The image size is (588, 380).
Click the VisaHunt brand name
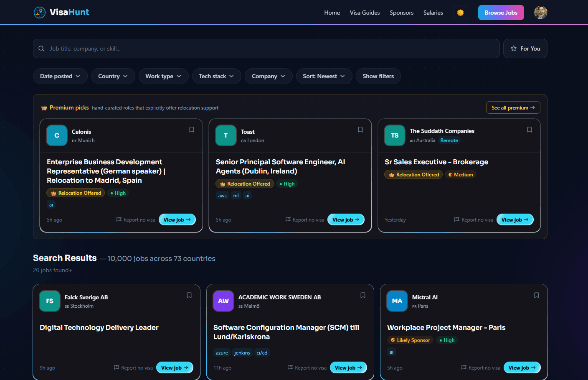[69, 12]
